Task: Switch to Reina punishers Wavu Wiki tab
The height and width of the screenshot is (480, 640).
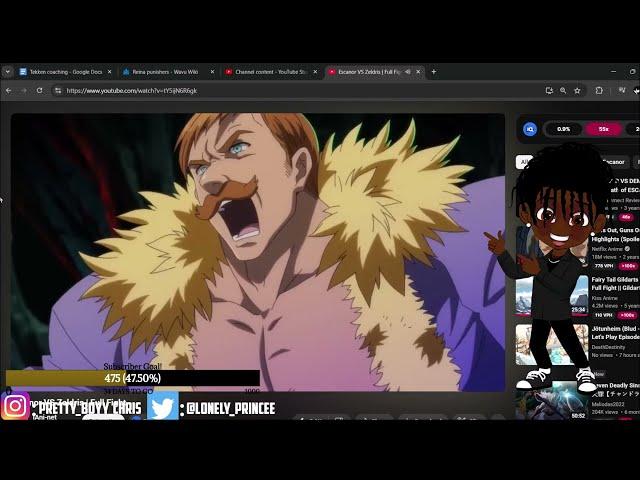Action: click(167, 72)
